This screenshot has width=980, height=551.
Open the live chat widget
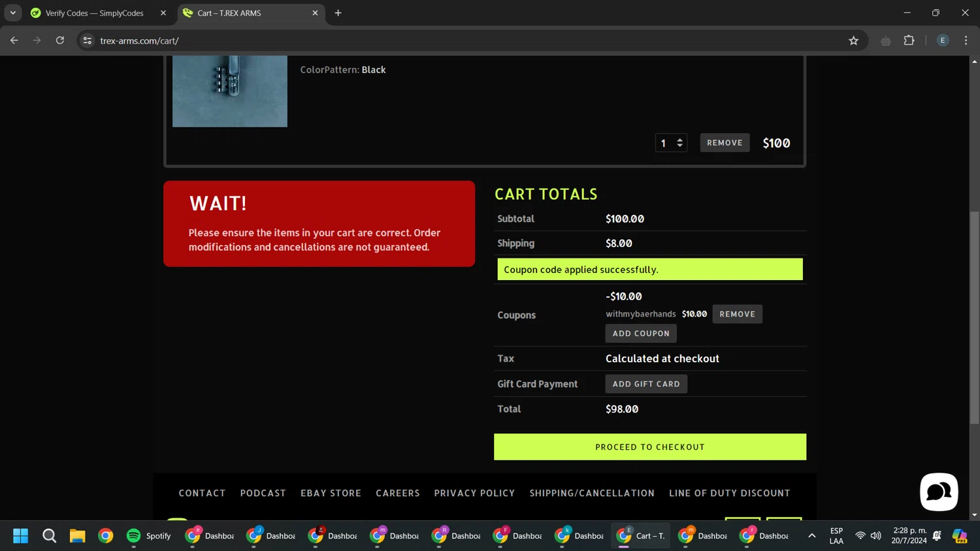coord(939,492)
